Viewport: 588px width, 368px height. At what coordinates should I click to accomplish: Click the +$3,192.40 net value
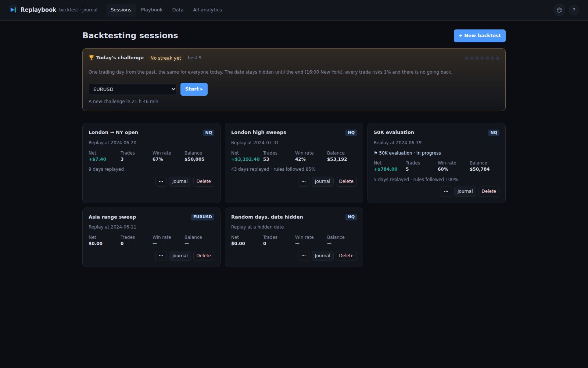pyautogui.click(x=245, y=159)
